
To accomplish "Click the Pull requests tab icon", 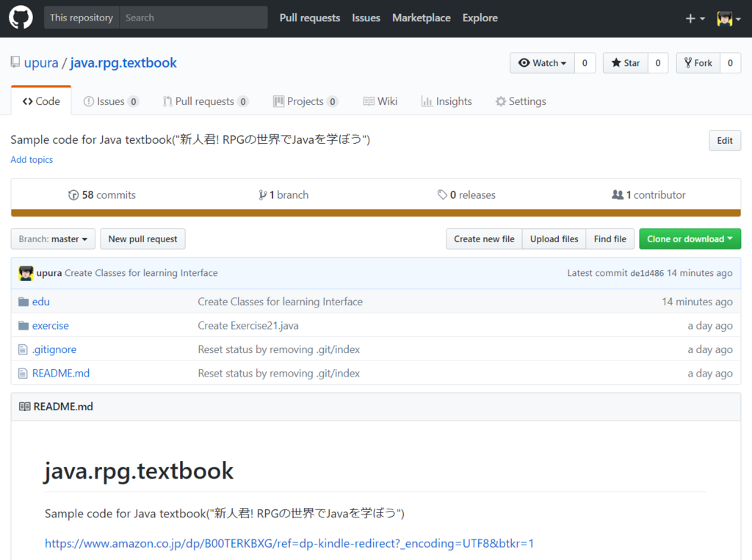I will coord(167,101).
